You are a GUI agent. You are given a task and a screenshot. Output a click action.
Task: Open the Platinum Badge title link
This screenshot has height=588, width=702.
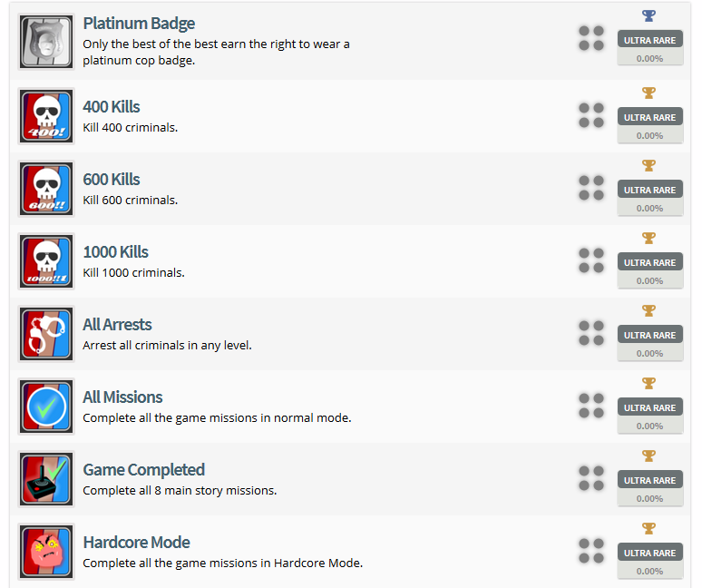(139, 24)
